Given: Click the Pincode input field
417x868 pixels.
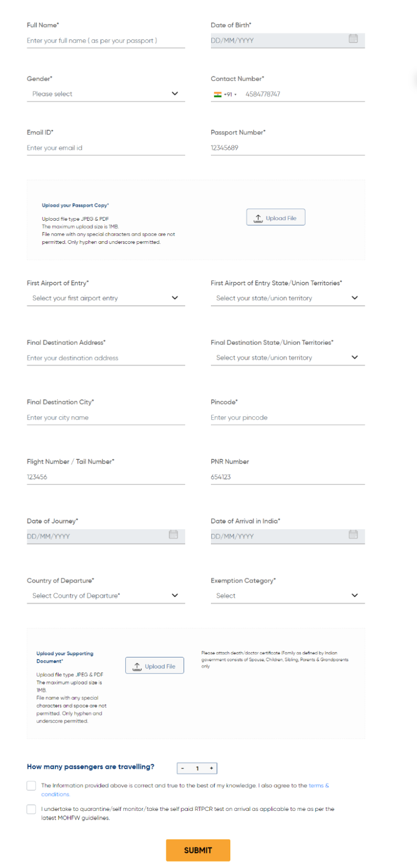Looking at the screenshot, I should coord(287,417).
